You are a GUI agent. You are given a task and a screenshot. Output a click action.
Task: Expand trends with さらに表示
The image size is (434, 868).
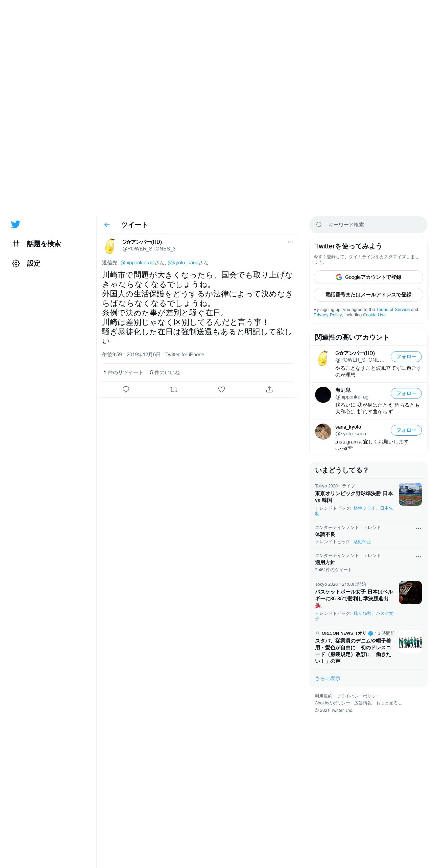pyautogui.click(x=328, y=678)
